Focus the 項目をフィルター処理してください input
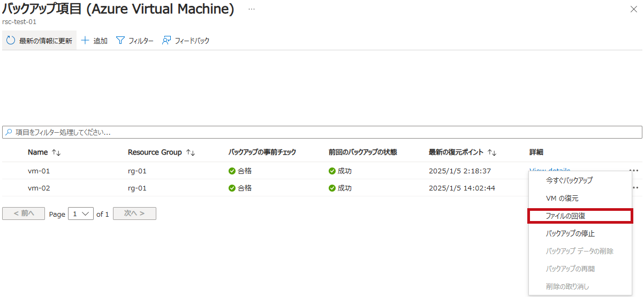This screenshot has width=644, height=297. point(322,132)
